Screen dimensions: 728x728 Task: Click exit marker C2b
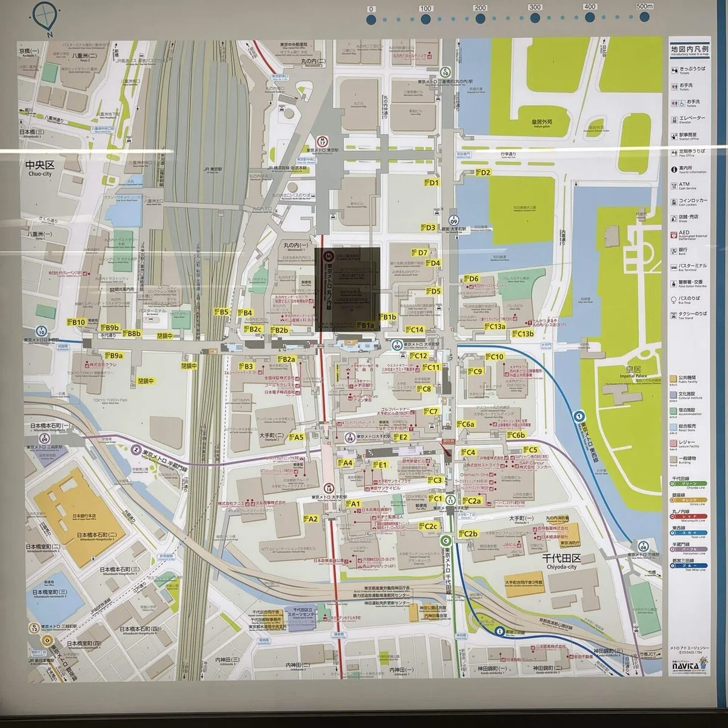pos(468,534)
